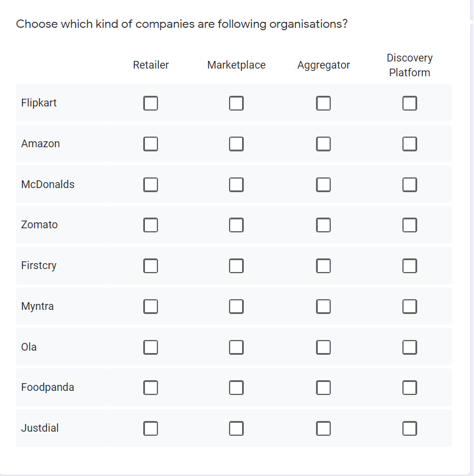The image size is (474, 476).
Task: Check Discovery Platform for Amazon
Action: [x=409, y=143]
